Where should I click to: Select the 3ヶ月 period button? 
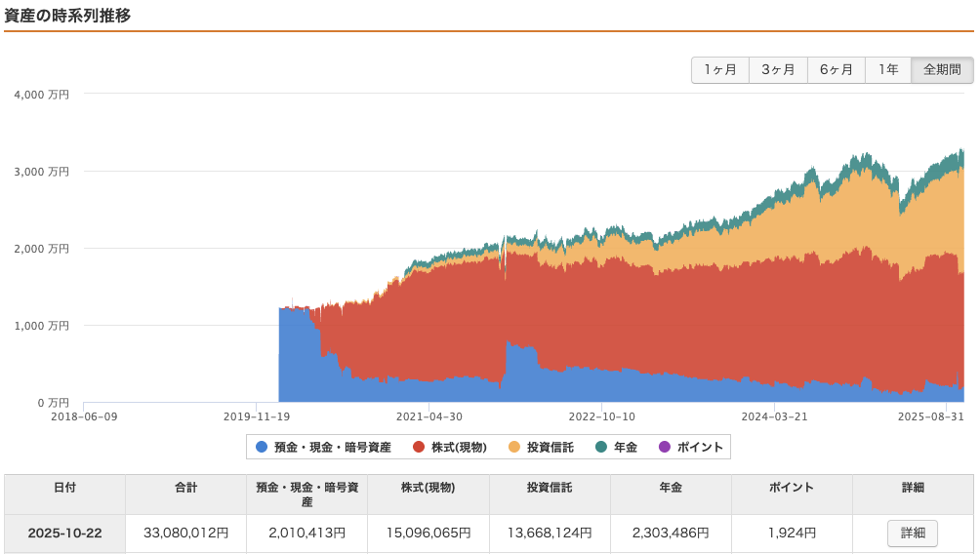coord(778,70)
